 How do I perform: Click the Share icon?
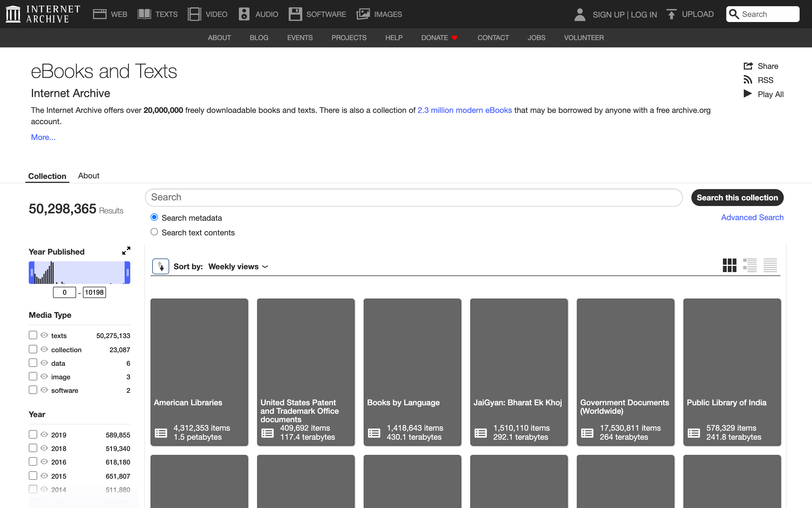748,66
